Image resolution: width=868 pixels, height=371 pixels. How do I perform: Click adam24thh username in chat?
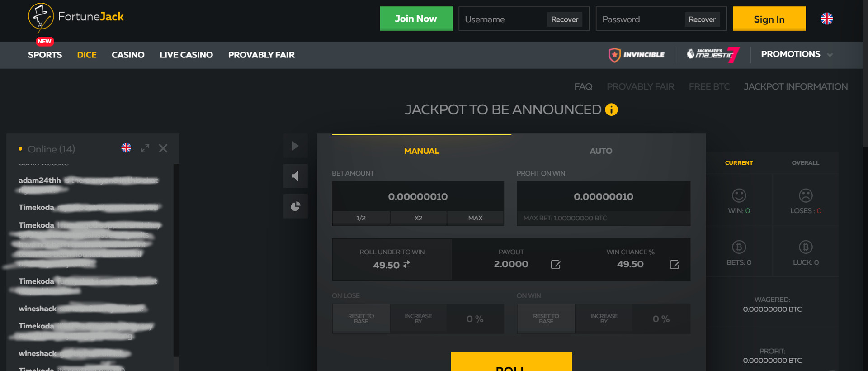tap(39, 180)
